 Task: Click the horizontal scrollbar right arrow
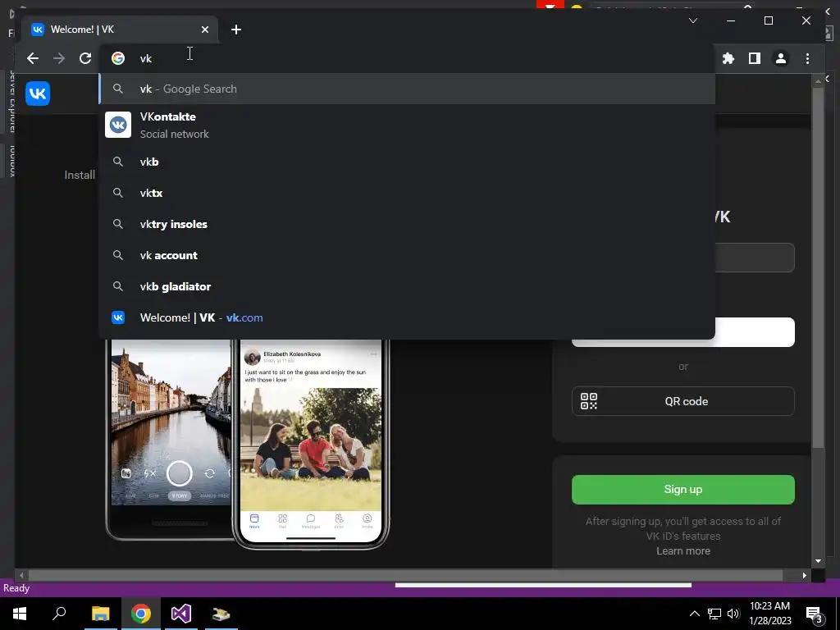click(804, 575)
